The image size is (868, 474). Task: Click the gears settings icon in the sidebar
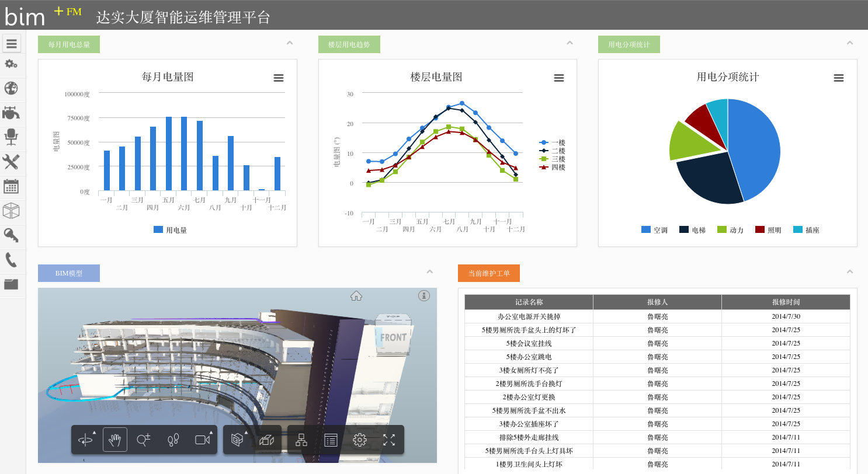tap(11, 64)
